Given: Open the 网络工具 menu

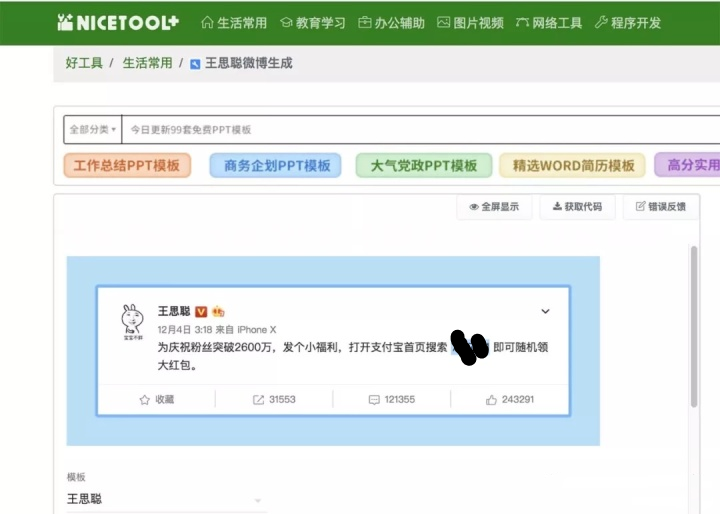Looking at the screenshot, I should (549, 23).
